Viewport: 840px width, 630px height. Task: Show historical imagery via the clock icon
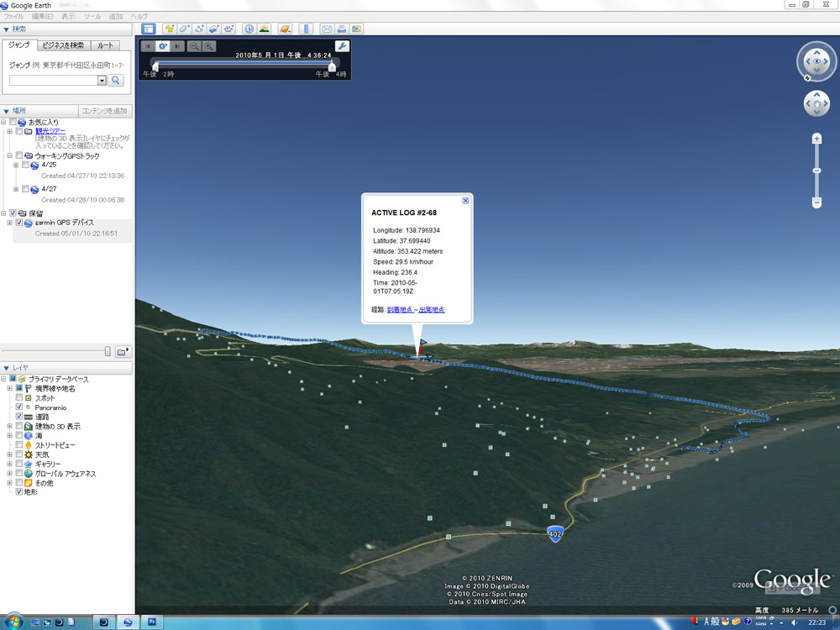[249, 29]
